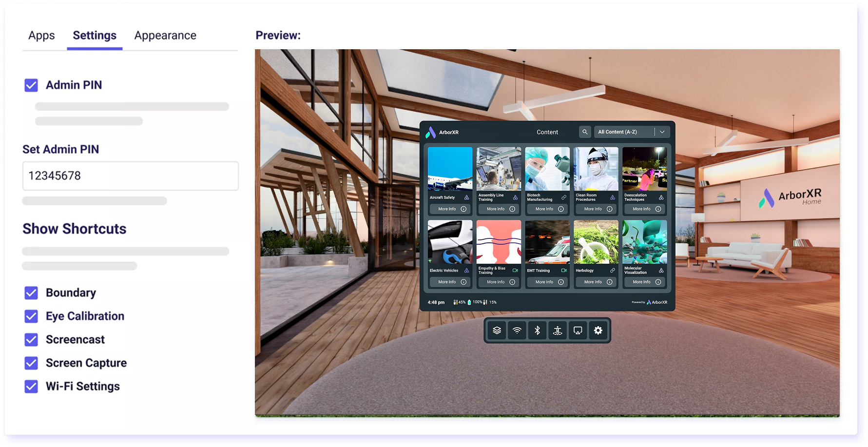Click the app type icon beside Deescalation Techniques

pyautogui.click(x=661, y=197)
